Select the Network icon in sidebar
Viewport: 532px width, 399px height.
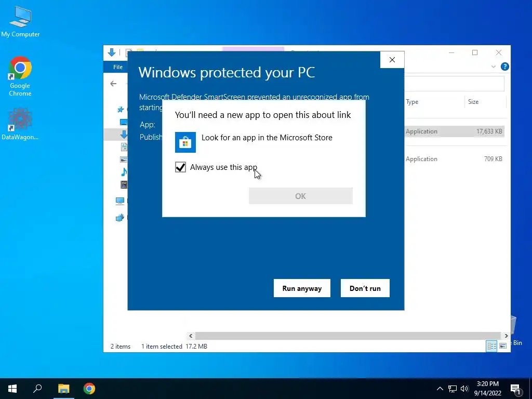[120, 218]
